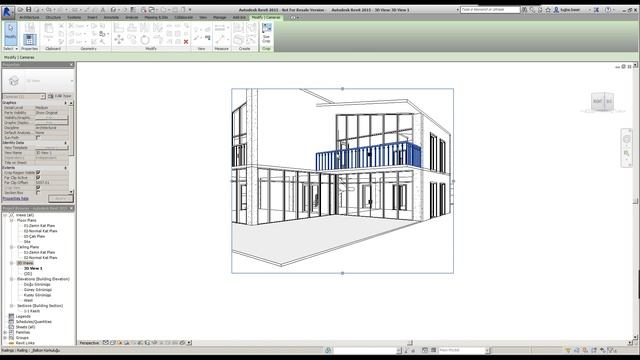Click the Graphic Display Options Edit button

tap(51, 122)
